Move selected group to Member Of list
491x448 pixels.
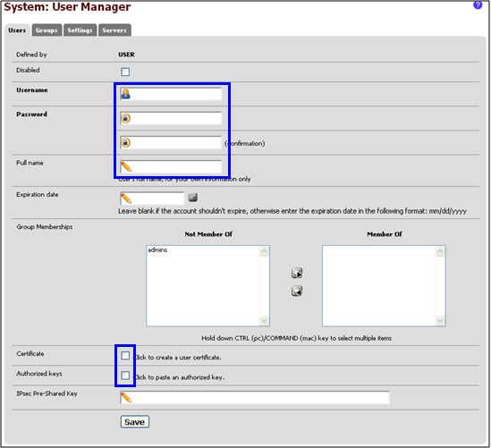click(x=297, y=273)
